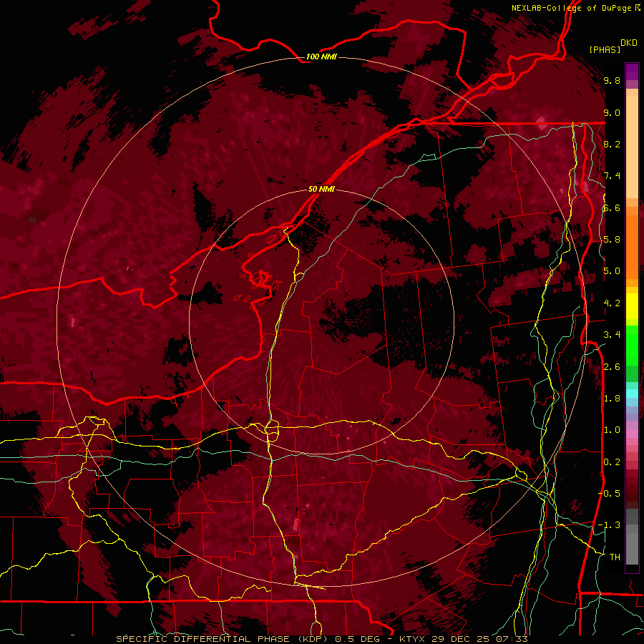The height and width of the screenshot is (644, 644).
Task: Click the 0.2 value on the color scale
Action: [612, 462]
